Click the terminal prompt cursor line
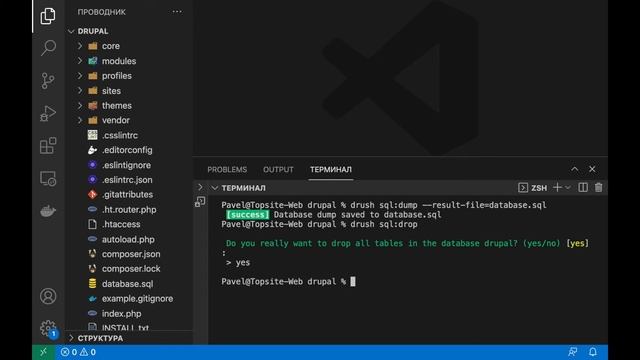Screen dimensions: 640x360 (x=288, y=282)
